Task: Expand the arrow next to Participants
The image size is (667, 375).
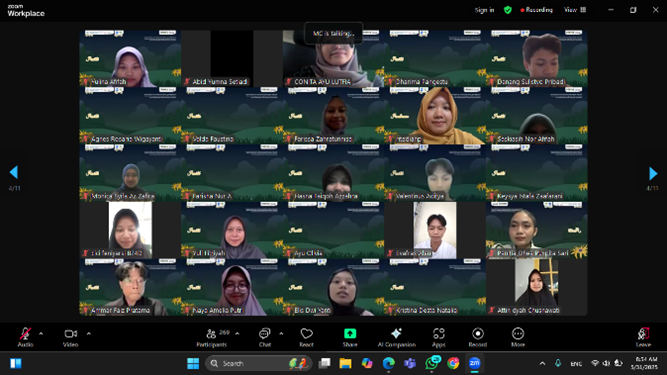Action: (237, 334)
